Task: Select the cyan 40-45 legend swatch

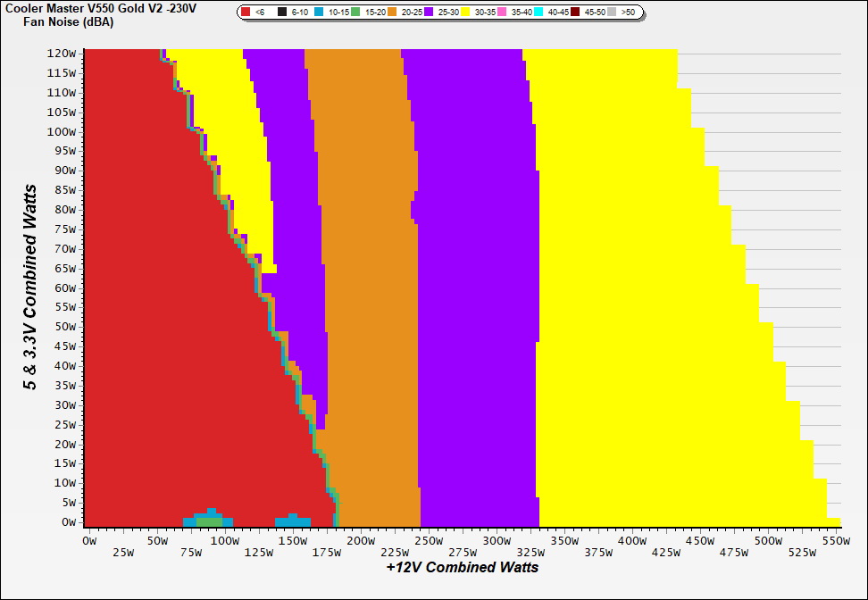Action: tap(538, 12)
